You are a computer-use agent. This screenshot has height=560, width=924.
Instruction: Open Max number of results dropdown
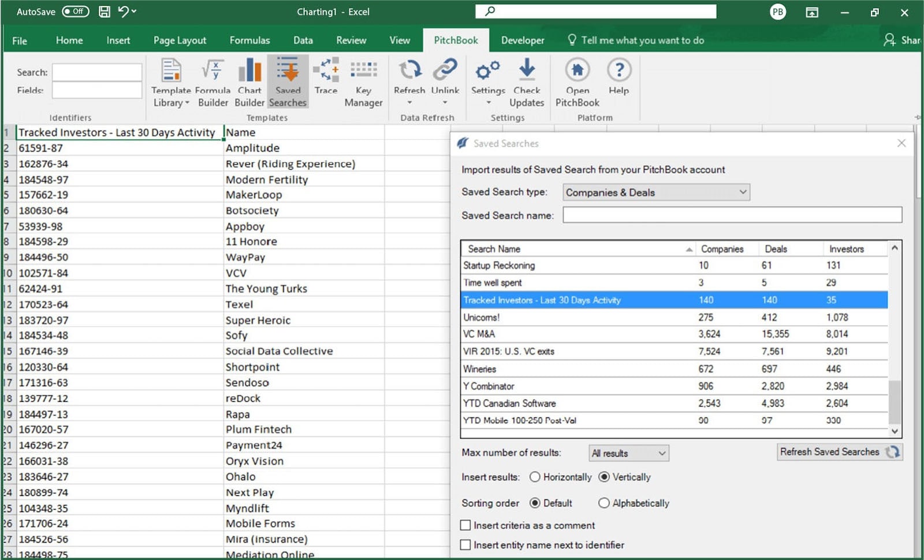click(628, 453)
